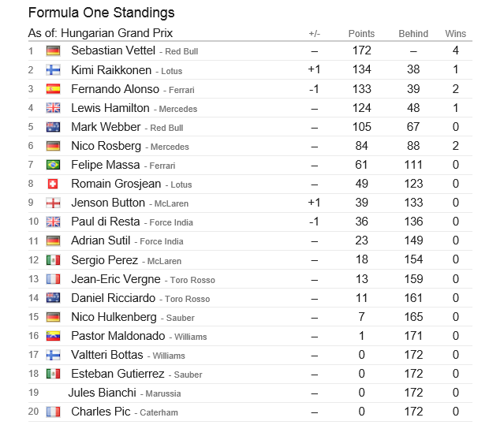The height and width of the screenshot is (425, 504).
Task: Sort standings by the Points column header
Action: pos(361,34)
